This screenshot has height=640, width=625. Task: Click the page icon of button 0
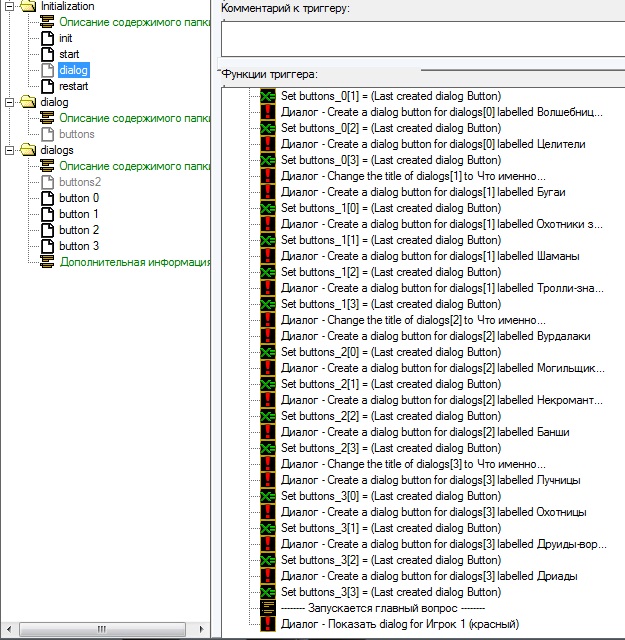coord(48,198)
